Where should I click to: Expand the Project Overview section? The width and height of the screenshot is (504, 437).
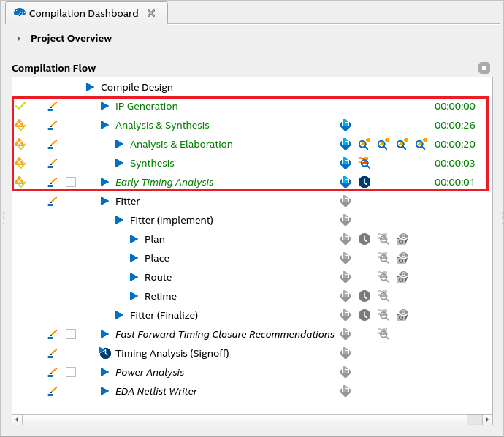[x=19, y=38]
